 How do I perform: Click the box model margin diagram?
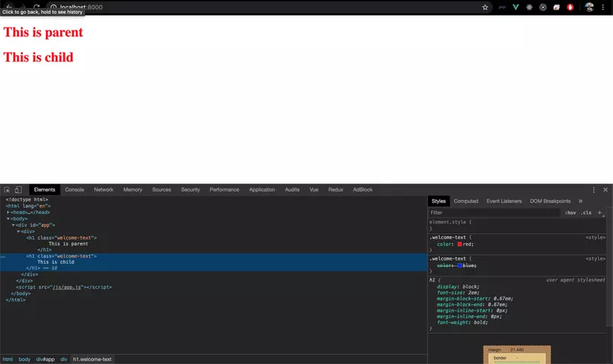coord(517,354)
